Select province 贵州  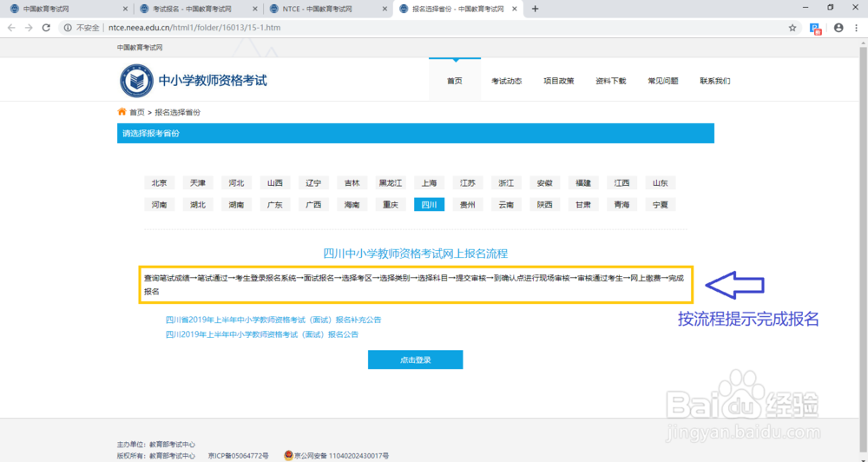point(468,204)
